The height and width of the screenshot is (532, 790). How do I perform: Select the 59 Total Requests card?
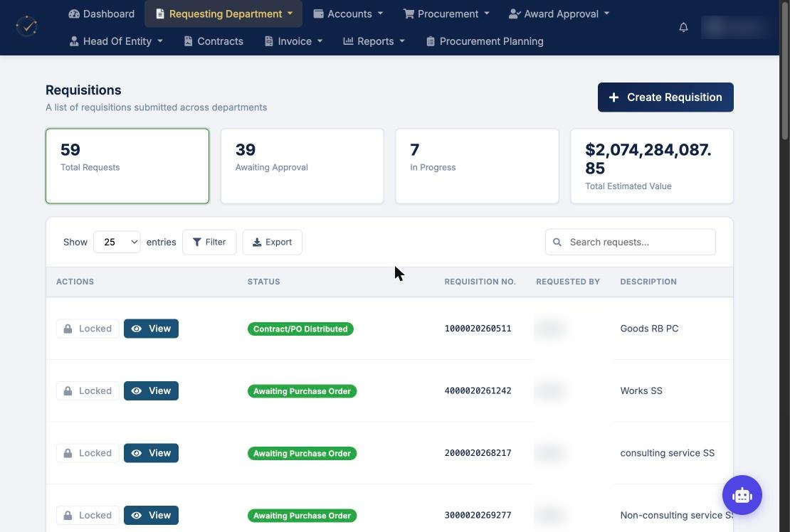pos(127,166)
